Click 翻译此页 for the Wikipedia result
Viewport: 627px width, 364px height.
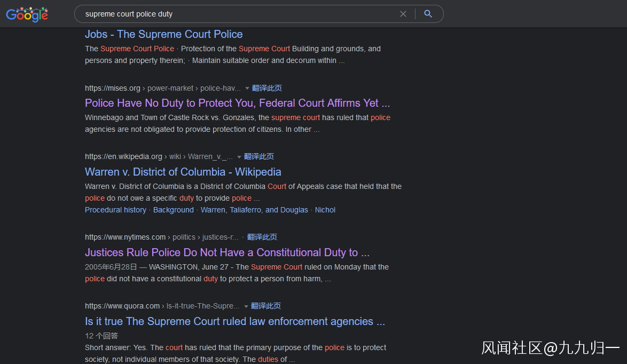point(258,156)
